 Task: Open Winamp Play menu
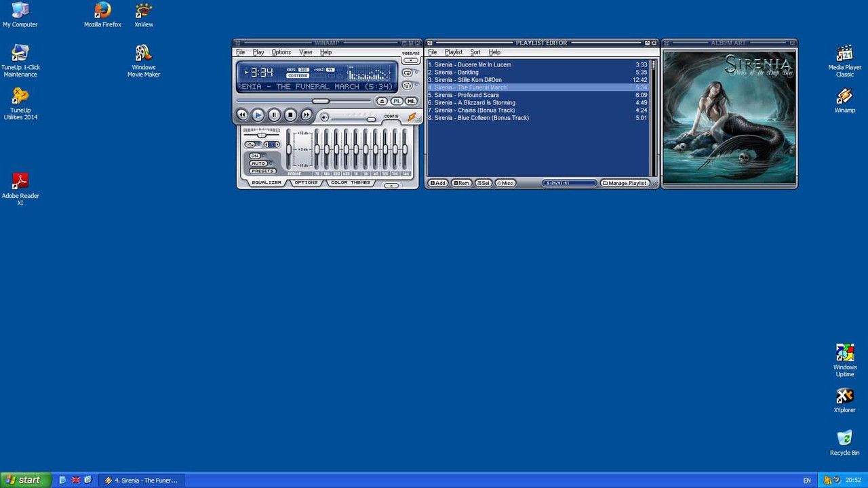[x=258, y=52]
